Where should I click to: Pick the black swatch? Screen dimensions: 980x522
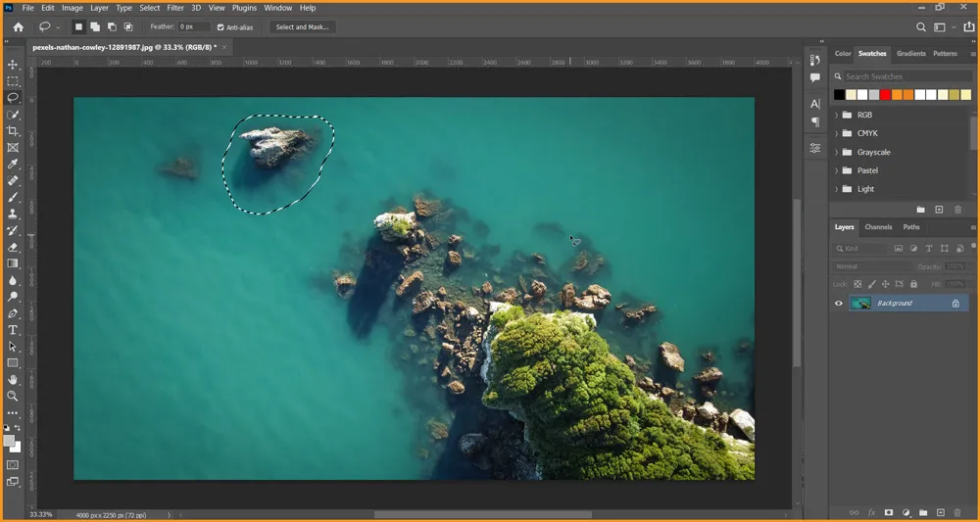click(840, 95)
